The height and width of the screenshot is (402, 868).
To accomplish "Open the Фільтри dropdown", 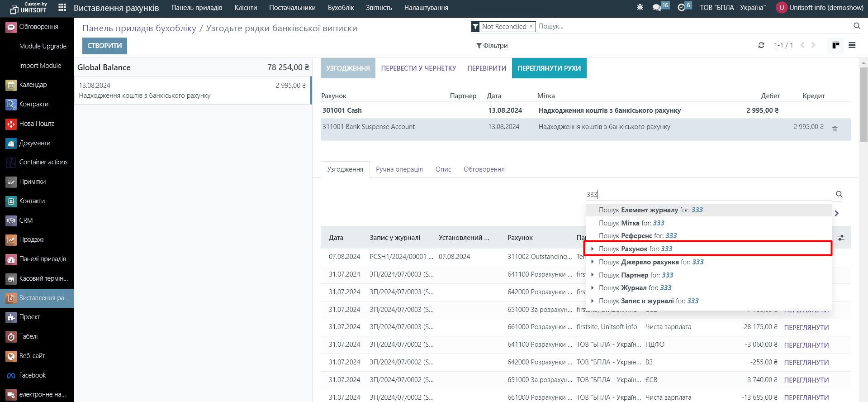I will tap(492, 46).
